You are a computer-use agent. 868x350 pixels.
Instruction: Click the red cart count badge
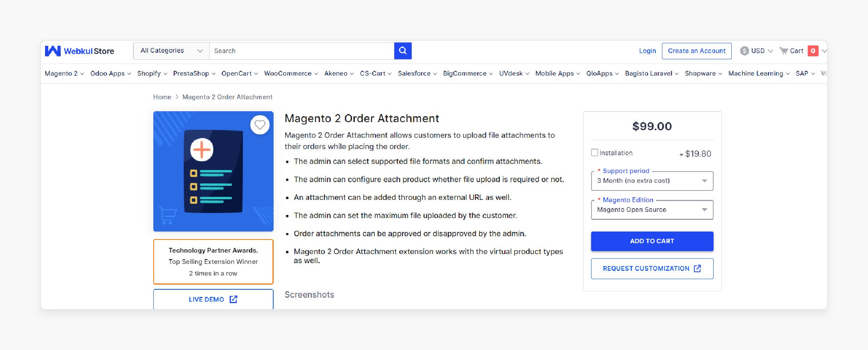(x=813, y=51)
